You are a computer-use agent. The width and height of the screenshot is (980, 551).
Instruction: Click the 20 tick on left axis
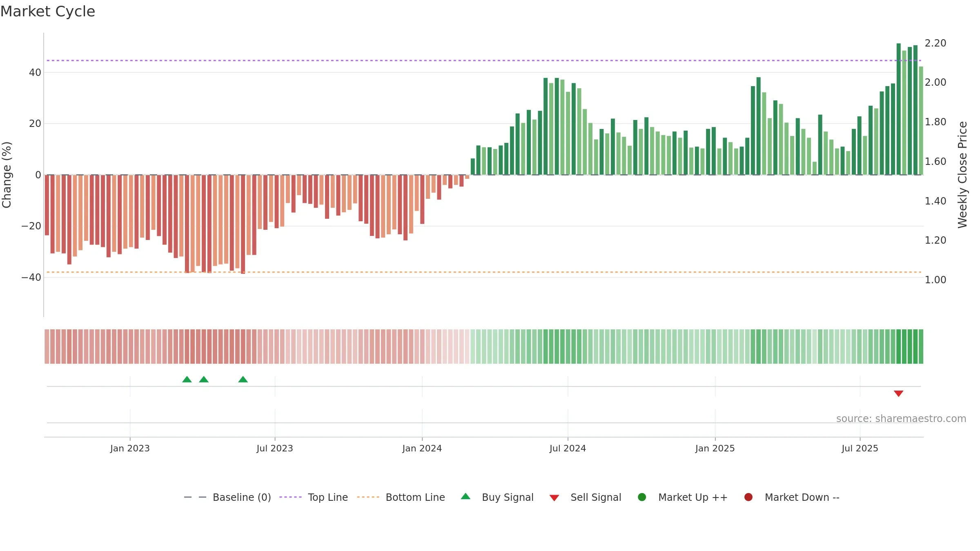point(35,124)
